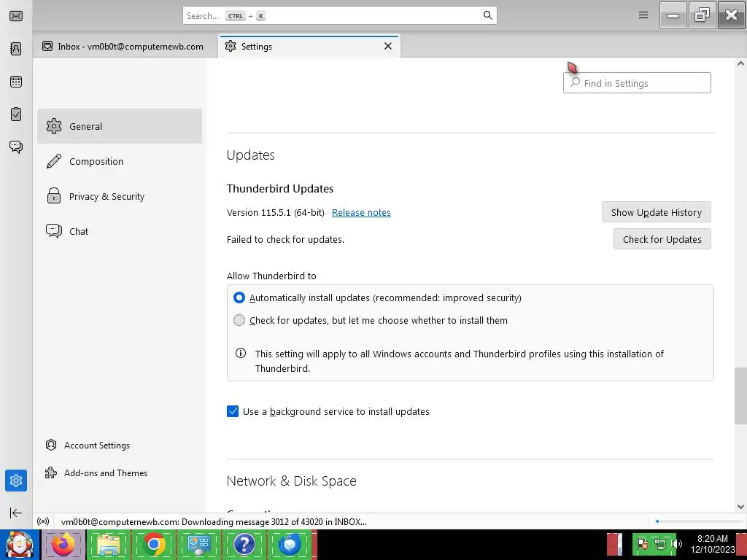Open the Thunderbird hamburger app menu
Image resolution: width=747 pixels, height=560 pixels.
[x=643, y=15]
